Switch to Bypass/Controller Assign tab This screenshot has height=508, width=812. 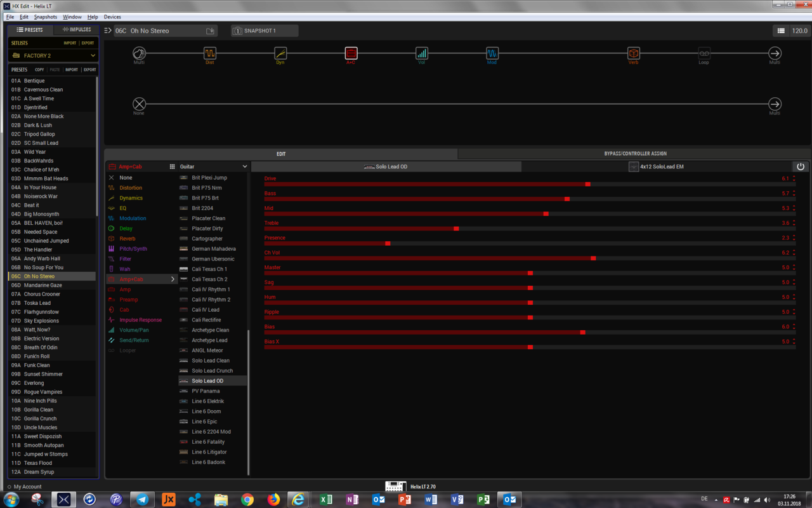click(x=634, y=154)
